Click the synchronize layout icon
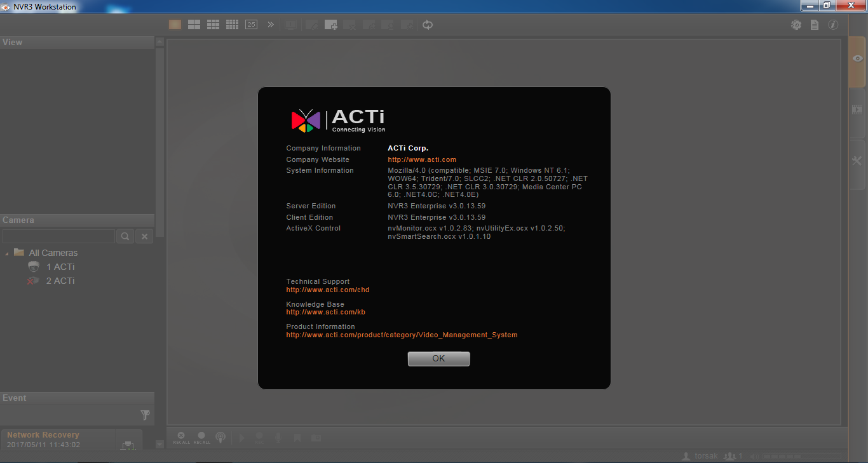The height and width of the screenshot is (463, 868). [427, 24]
